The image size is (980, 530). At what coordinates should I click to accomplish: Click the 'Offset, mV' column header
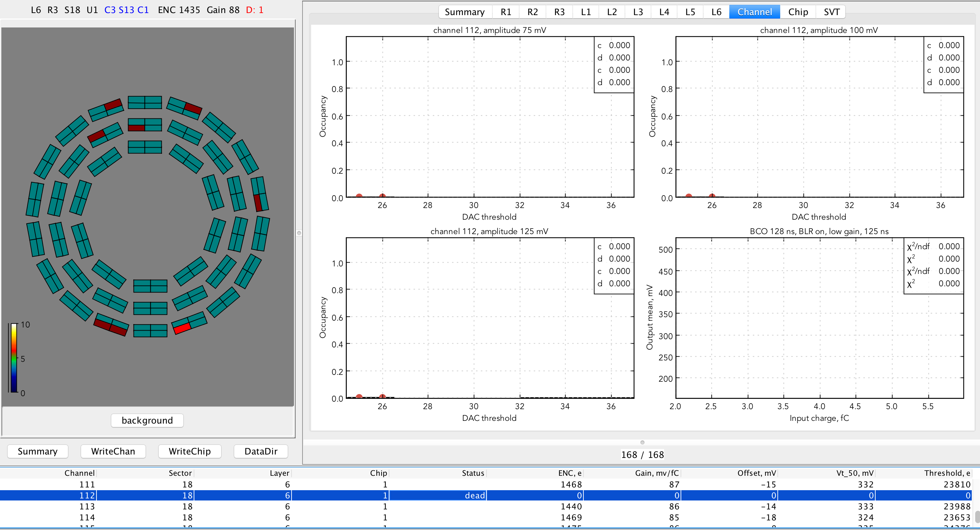click(x=730, y=473)
